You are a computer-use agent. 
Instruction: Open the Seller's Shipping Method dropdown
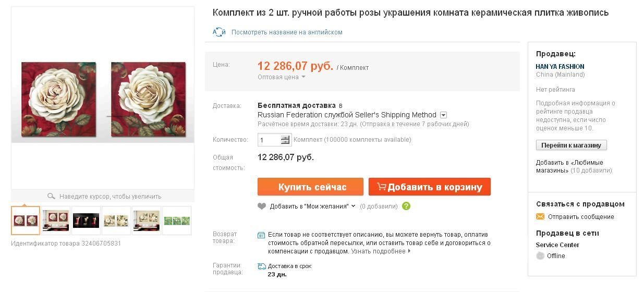tap(443, 115)
